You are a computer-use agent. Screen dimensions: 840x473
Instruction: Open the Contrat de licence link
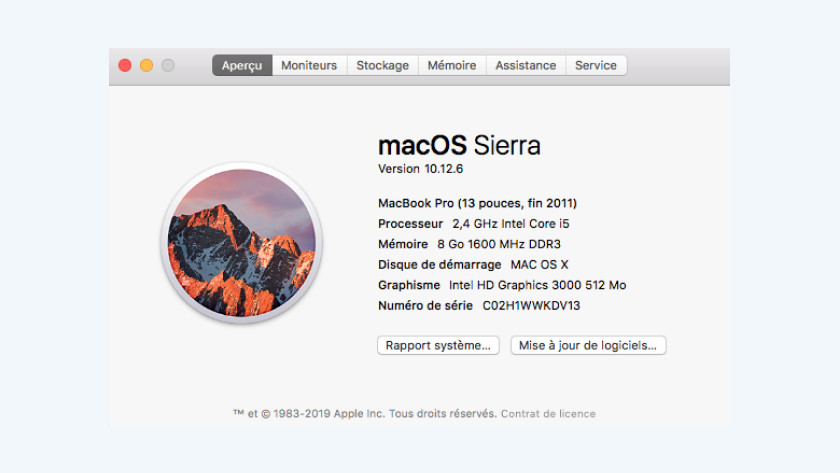pos(548,414)
